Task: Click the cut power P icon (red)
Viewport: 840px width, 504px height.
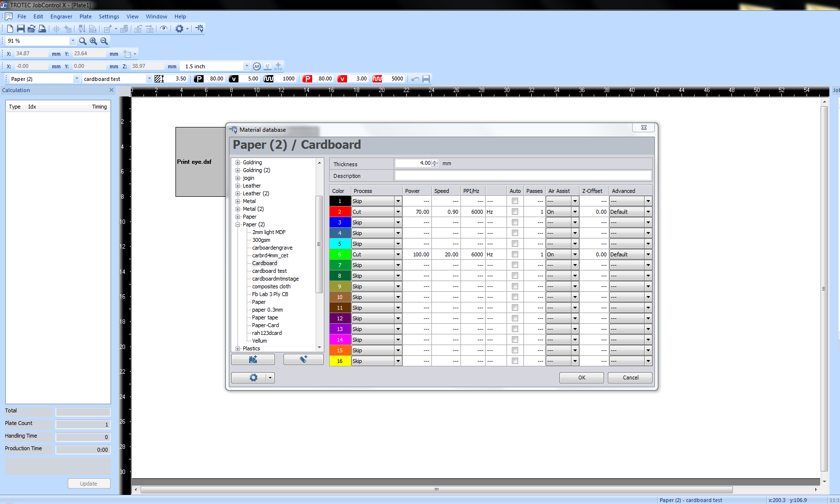Action: click(x=307, y=79)
